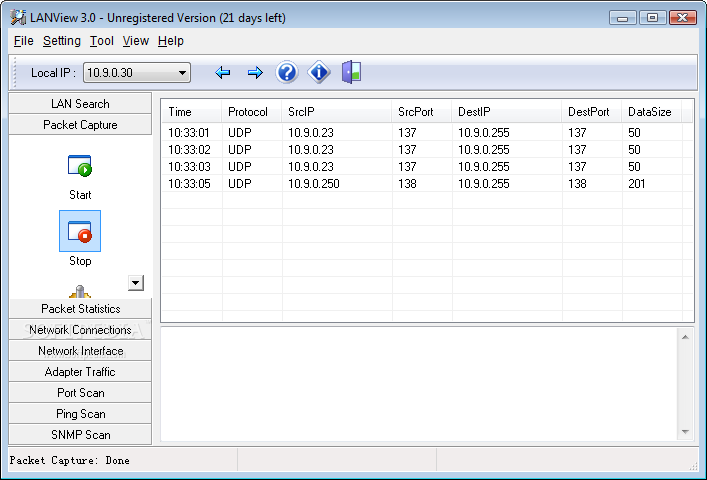Open the SNMP Scan panel
The width and height of the screenshot is (707, 480).
tap(80, 435)
